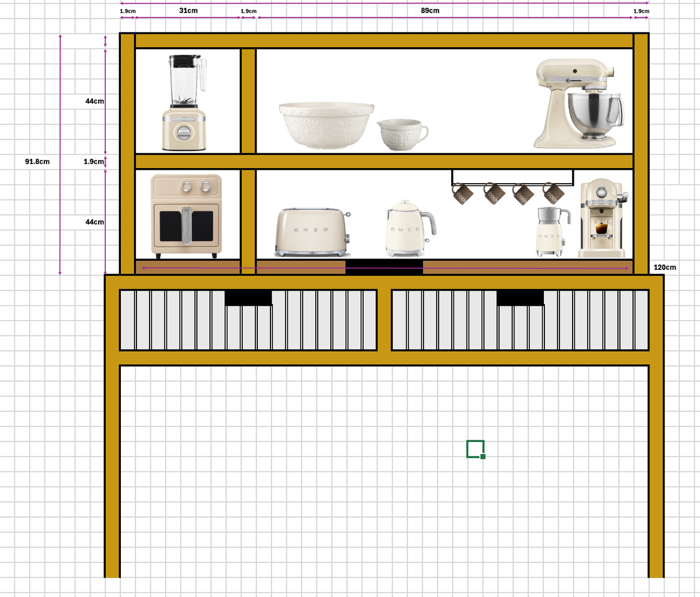This screenshot has width=700, height=597.
Task: Select the upper 44cm shelf height label
Action: pos(94,101)
